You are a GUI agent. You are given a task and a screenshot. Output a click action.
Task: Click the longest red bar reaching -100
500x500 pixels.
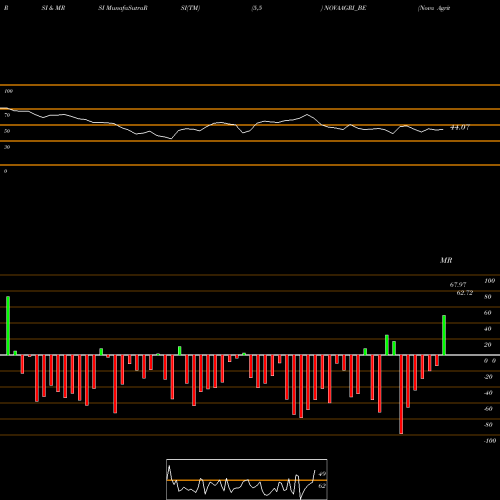tap(401, 394)
